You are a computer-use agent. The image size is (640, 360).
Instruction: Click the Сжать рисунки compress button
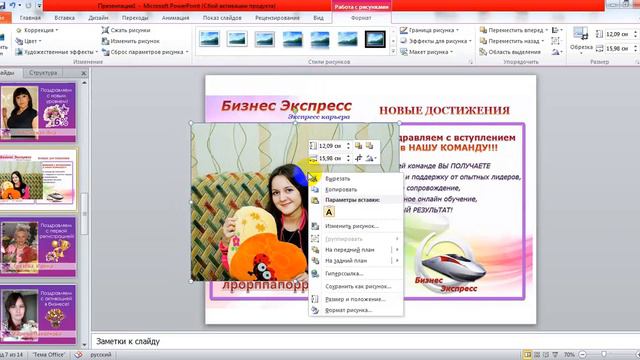pos(126,30)
